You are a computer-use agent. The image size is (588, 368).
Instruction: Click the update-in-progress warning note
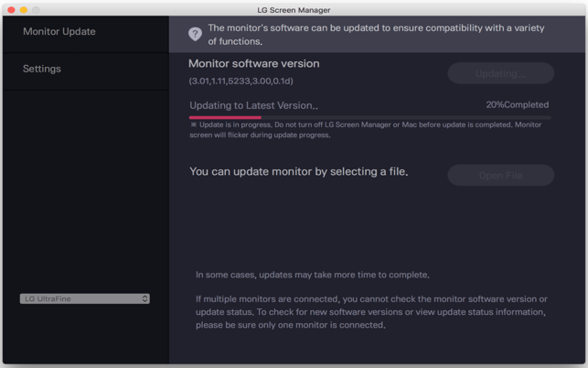366,130
